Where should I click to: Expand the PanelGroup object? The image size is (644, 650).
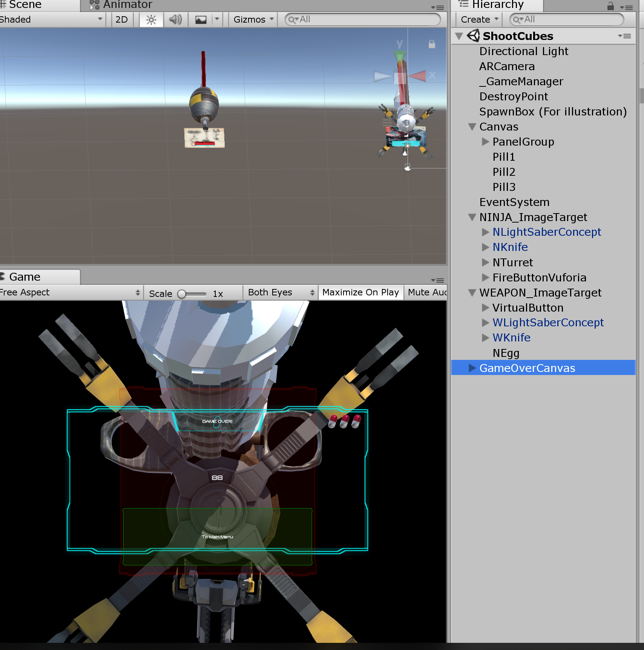tap(485, 142)
